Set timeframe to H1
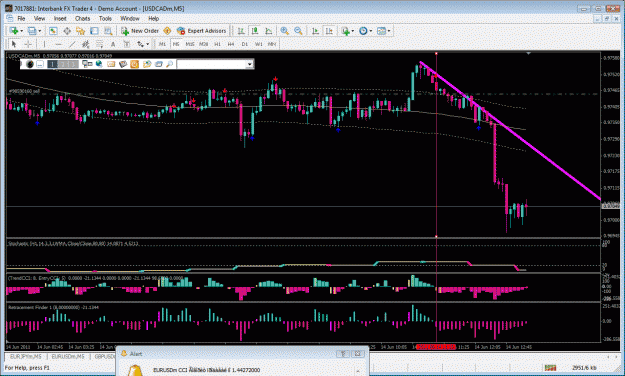The height and width of the screenshot is (376, 625). (217, 44)
